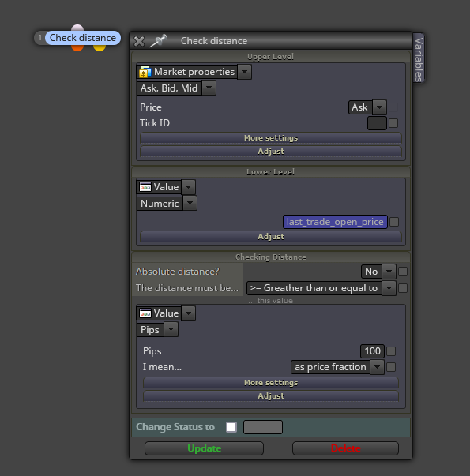Click the red Delete button
This screenshot has width=470, height=476.
pyautogui.click(x=345, y=448)
